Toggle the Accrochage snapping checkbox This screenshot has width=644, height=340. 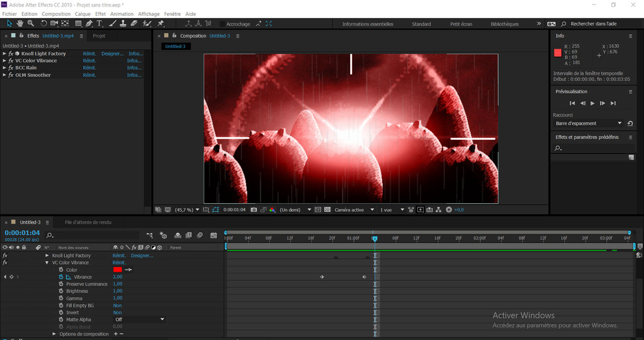(x=222, y=24)
